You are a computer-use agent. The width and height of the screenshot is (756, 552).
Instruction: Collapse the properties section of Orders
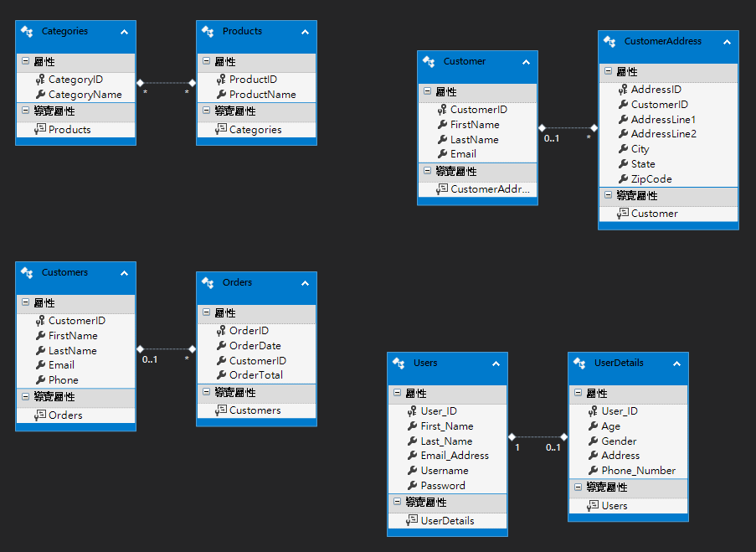[206, 313]
